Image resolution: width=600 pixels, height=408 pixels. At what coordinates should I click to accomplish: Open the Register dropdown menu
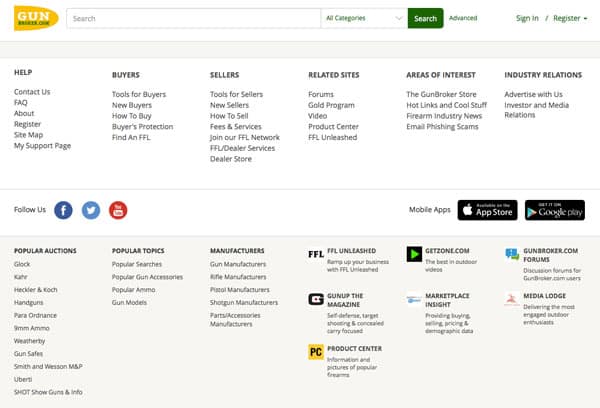coord(569,18)
